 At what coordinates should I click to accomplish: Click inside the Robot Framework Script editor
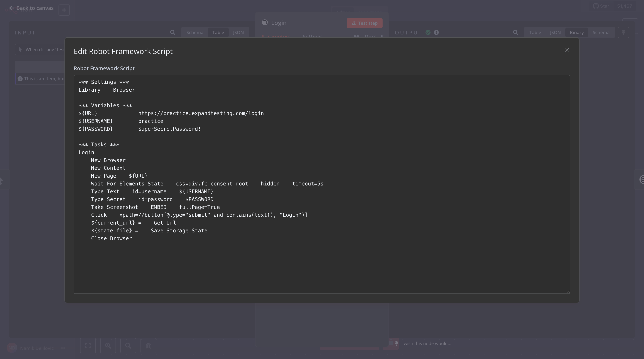tap(321, 262)
